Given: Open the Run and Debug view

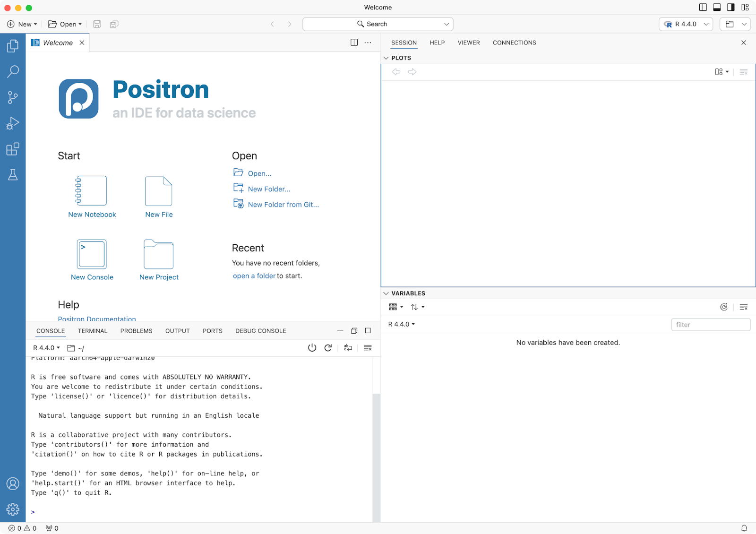Looking at the screenshot, I should click(13, 123).
